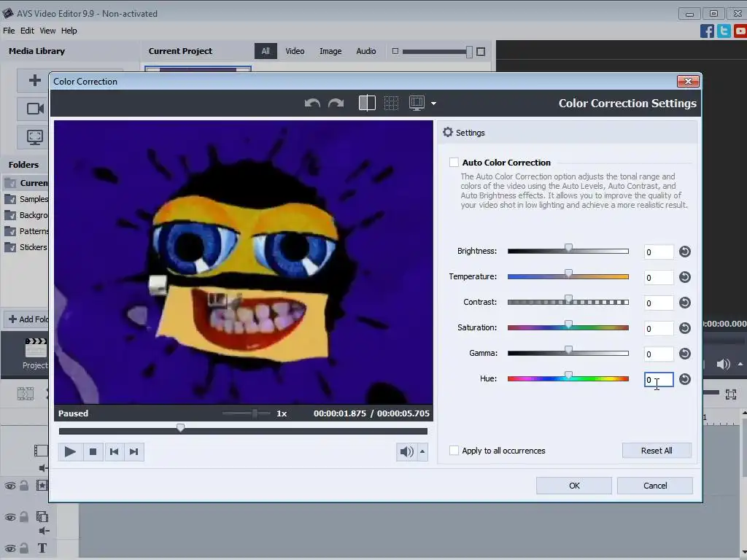Click Cancel in Color Correction dialog
Viewport: 747px width, 560px height.
coord(655,486)
